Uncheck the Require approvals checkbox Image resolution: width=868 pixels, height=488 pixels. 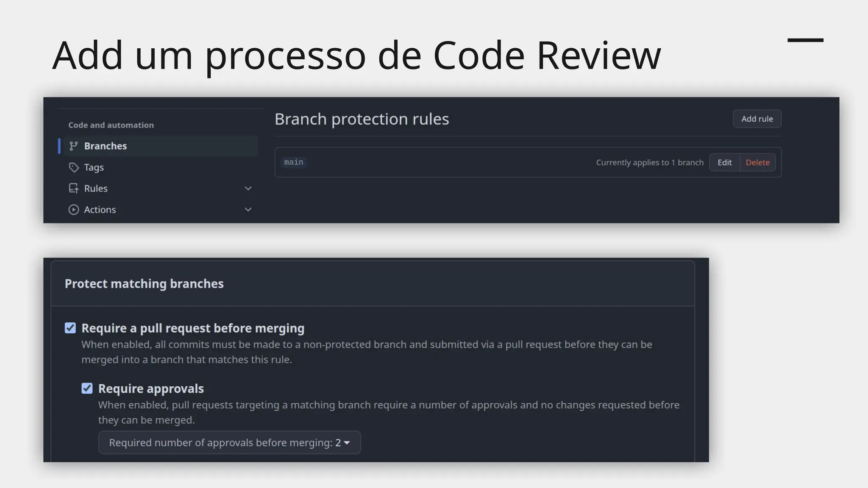pyautogui.click(x=87, y=388)
